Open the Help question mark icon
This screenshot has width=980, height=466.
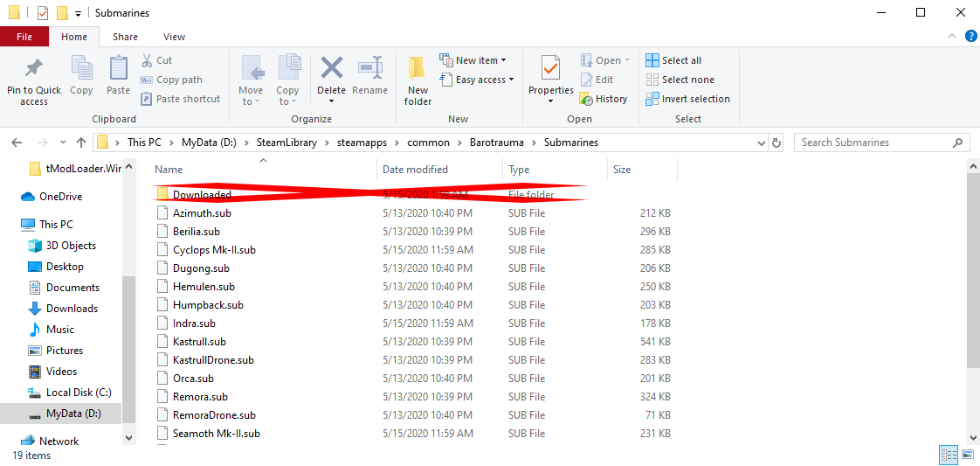[x=970, y=37]
